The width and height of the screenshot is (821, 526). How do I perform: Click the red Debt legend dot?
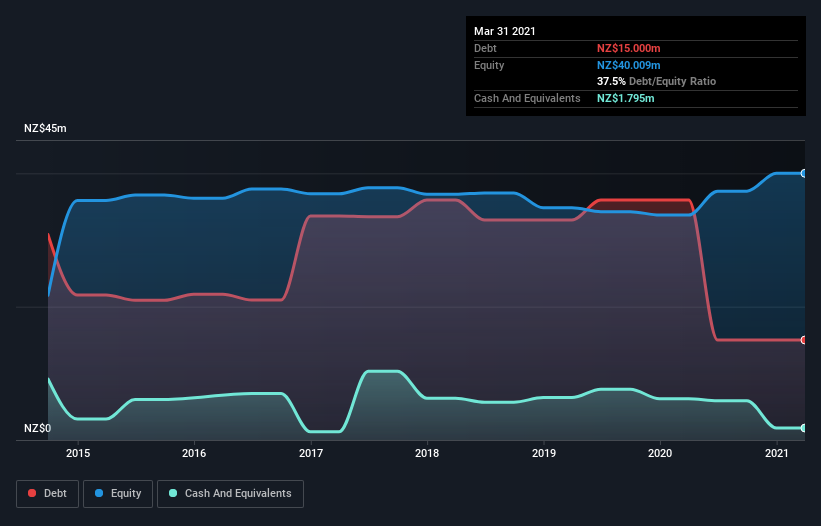pos(32,493)
